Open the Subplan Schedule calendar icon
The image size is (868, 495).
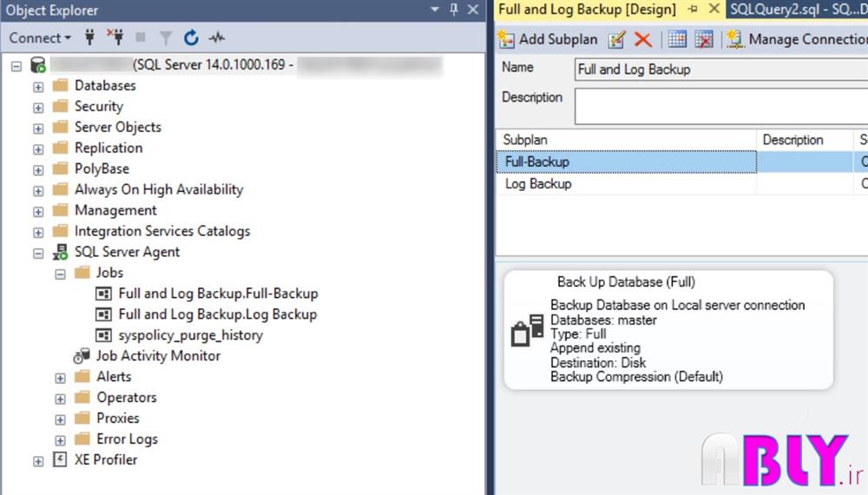click(x=677, y=39)
